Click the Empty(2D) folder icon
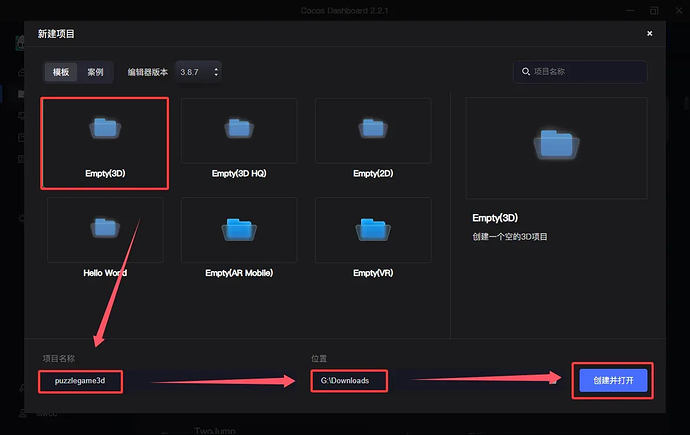The height and width of the screenshot is (435, 690). click(x=373, y=128)
